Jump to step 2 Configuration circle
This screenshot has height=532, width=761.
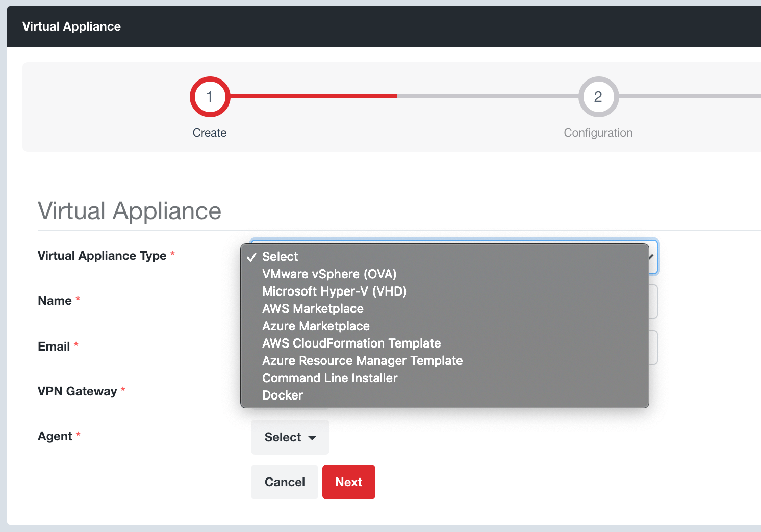click(x=598, y=97)
